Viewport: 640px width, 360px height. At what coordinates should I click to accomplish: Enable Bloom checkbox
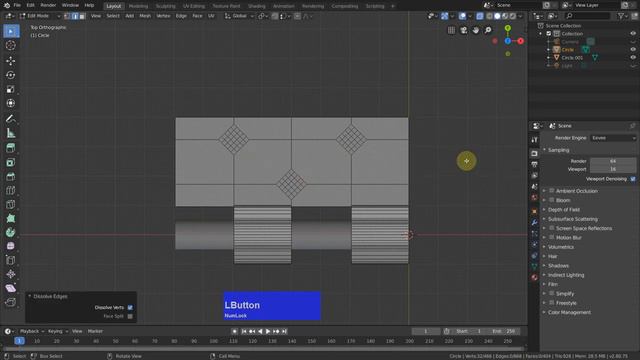point(552,200)
